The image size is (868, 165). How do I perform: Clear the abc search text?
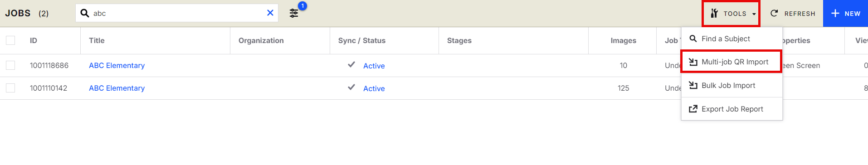[x=270, y=13]
